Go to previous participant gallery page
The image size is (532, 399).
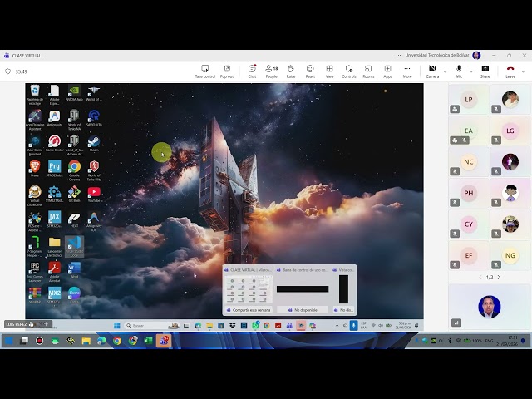[480, 277]
